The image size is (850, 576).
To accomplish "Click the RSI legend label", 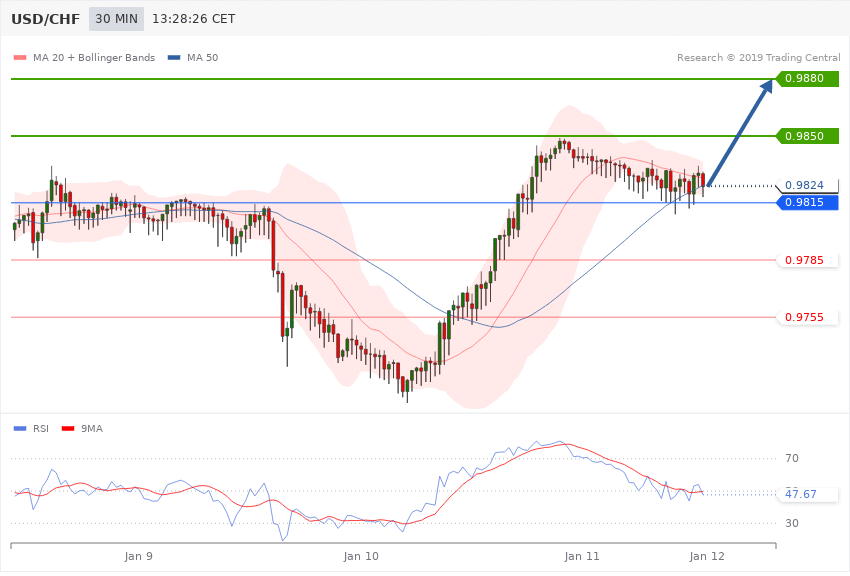I will (41, 429).
